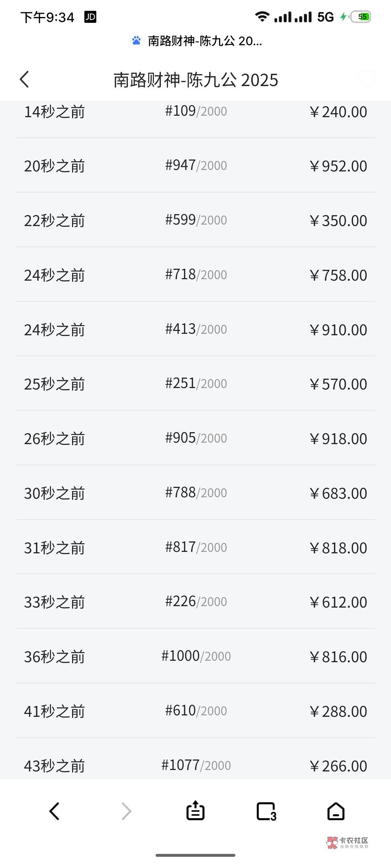Tap the browser forward arrow in bottom bar

pyautogui.click(x=126, y=811)
